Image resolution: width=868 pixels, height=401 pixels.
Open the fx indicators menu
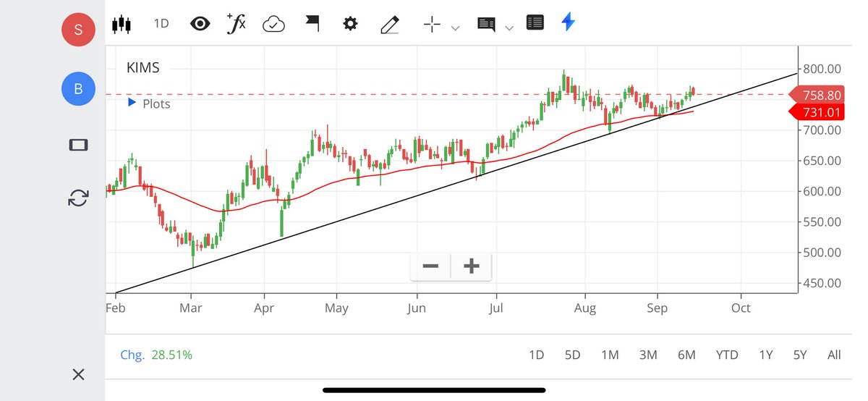pos(236,23)
